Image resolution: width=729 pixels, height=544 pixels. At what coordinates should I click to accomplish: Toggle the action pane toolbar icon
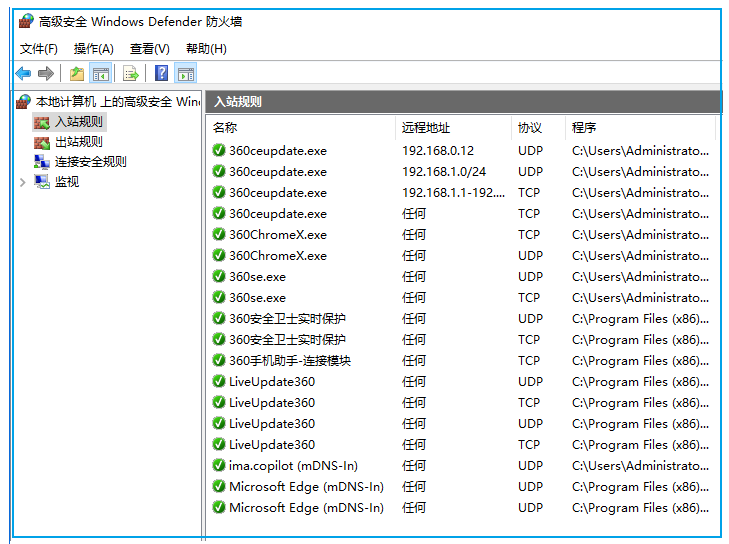[186, 73]
